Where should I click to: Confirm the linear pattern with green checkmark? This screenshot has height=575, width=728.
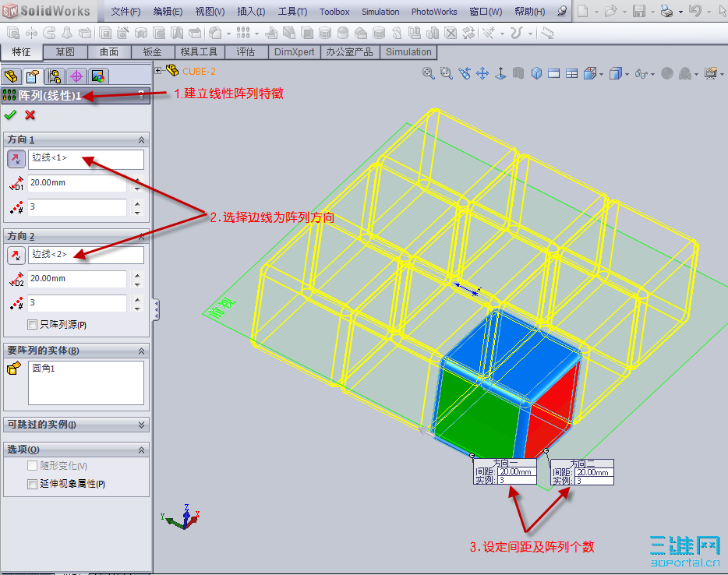pyautogui.click(x=10, y=115)
